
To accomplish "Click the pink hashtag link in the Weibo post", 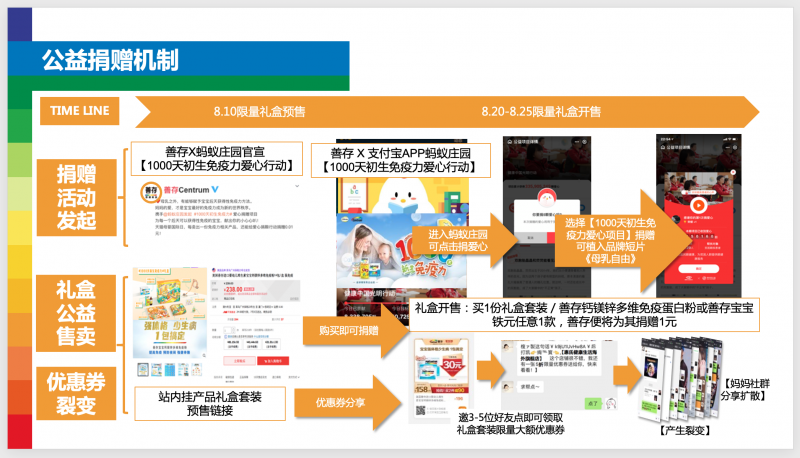I will pyautogui.click(x=215, y=214).
